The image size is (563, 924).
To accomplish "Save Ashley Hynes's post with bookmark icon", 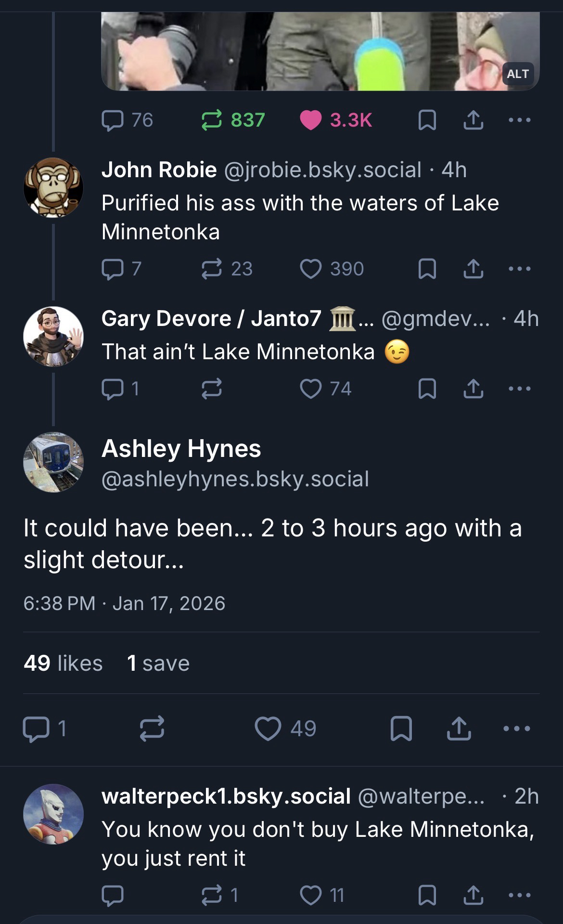I will (x=401, y=728).
